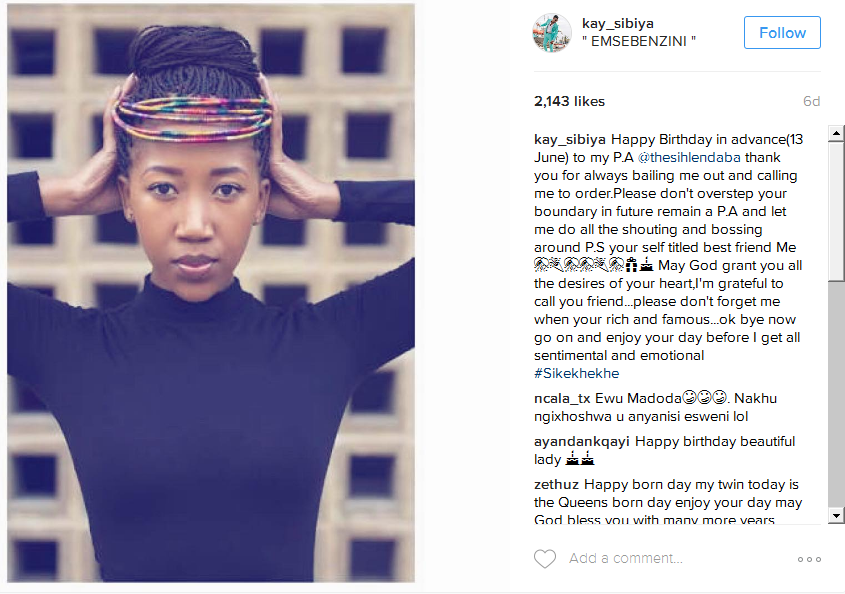Open ncala_tx commenter profile
This screenshot has width=845, height=594.
click(562, 398)
